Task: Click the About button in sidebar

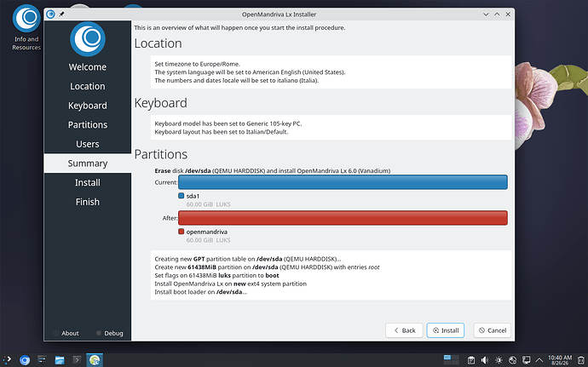Action: [x=66, y=333]
